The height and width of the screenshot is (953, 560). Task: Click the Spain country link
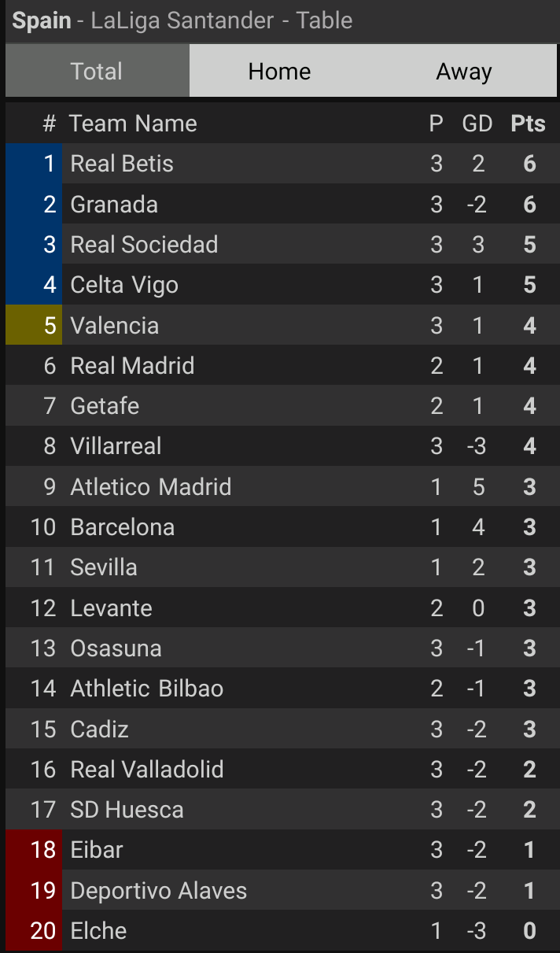tap(42, 20)
